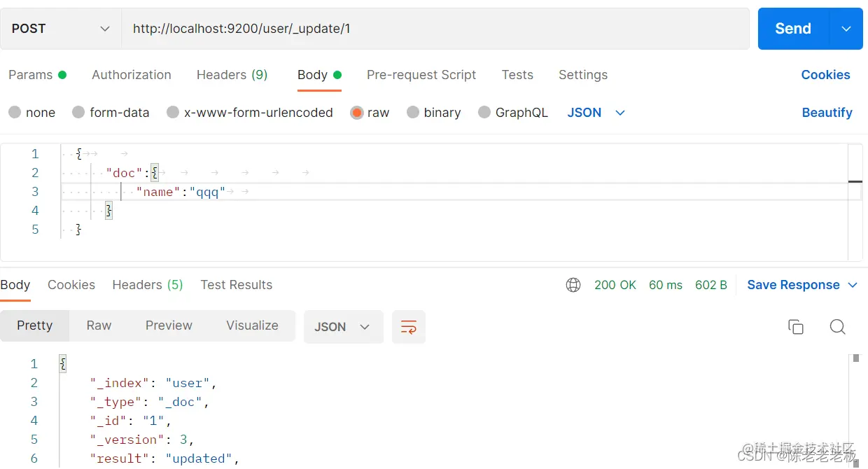Click the "_id": "1" response line
Screen dimensions: 868x469
click(131, 421)
